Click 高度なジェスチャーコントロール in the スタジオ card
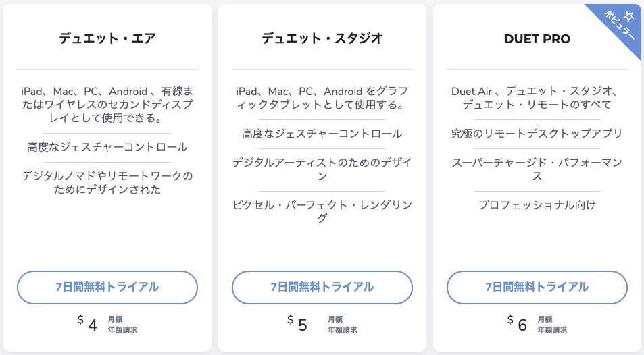This screenshot has height=355, width=644. click(322, 134)
